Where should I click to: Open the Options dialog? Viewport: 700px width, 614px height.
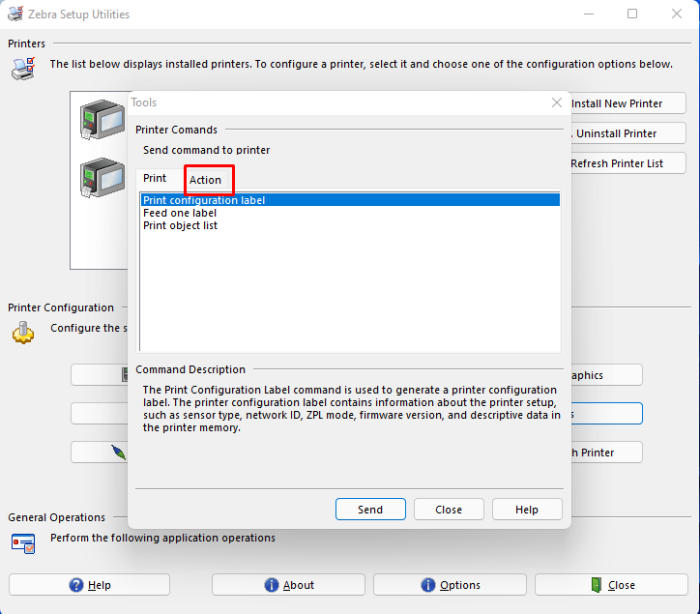[x=450, y=585]
